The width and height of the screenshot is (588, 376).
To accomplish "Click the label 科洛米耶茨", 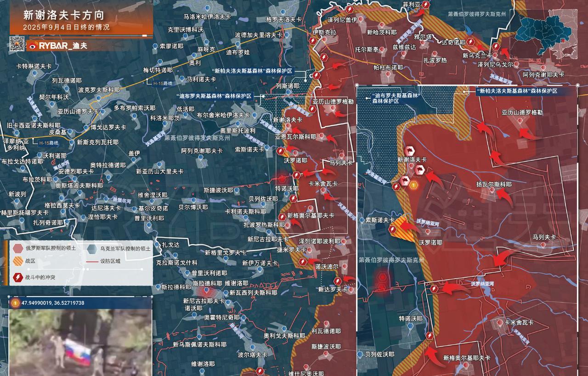I will (165, 118).
